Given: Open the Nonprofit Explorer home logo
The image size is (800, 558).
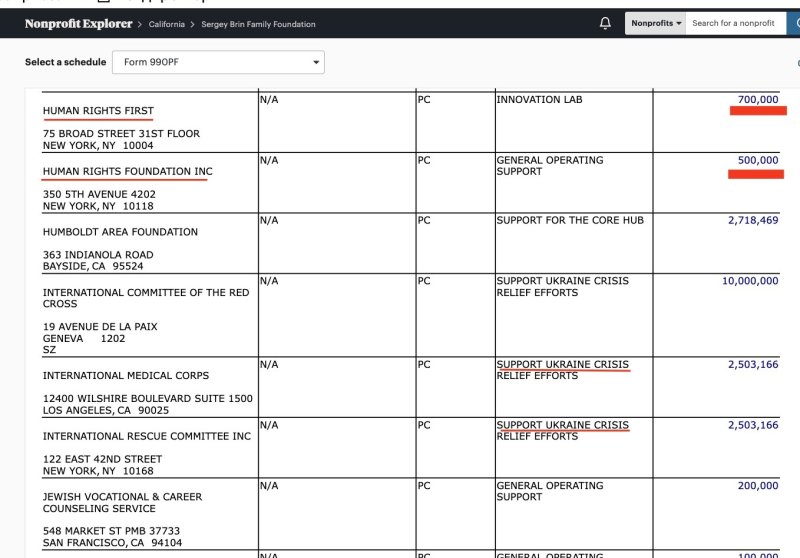Looking at the screenshot, I should click(x=79, y=24).
